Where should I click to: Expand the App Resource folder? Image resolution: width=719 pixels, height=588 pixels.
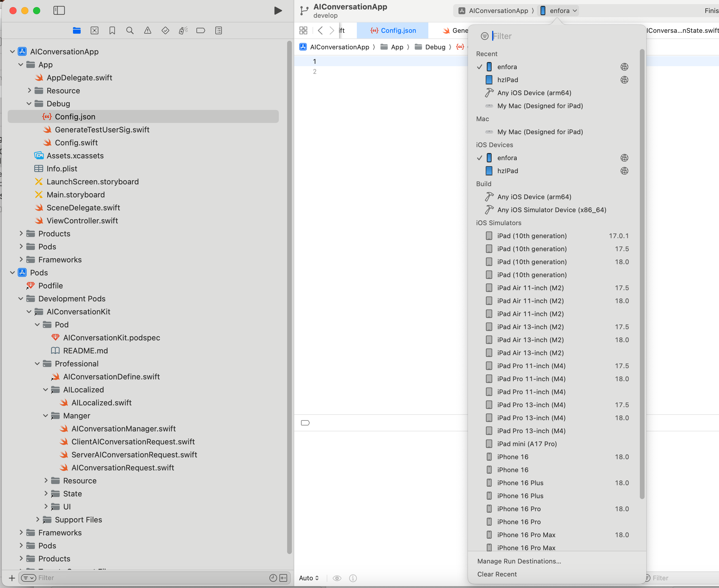(x=29, y=90)
